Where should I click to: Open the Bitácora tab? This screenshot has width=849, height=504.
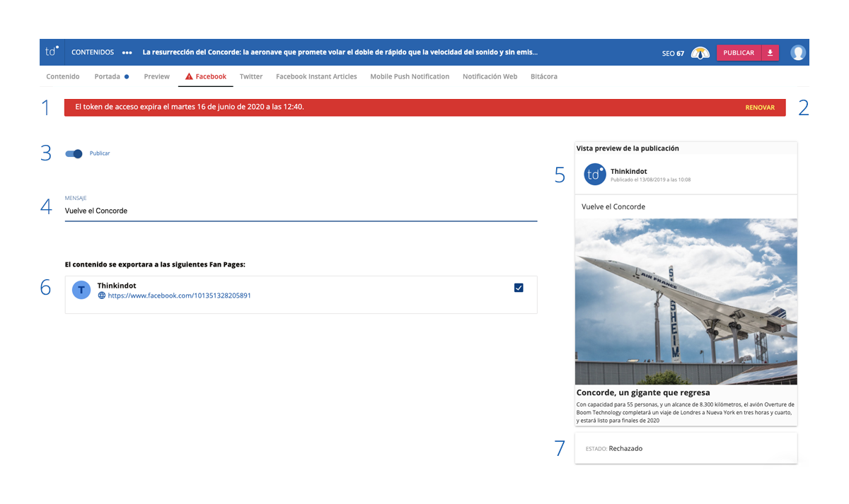click(543, 76)
